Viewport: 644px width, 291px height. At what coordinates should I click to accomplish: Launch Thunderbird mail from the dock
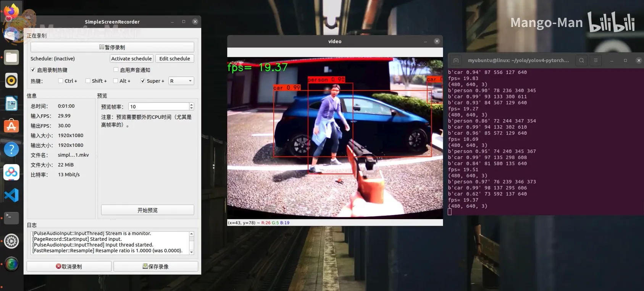(x=11, y=35)
